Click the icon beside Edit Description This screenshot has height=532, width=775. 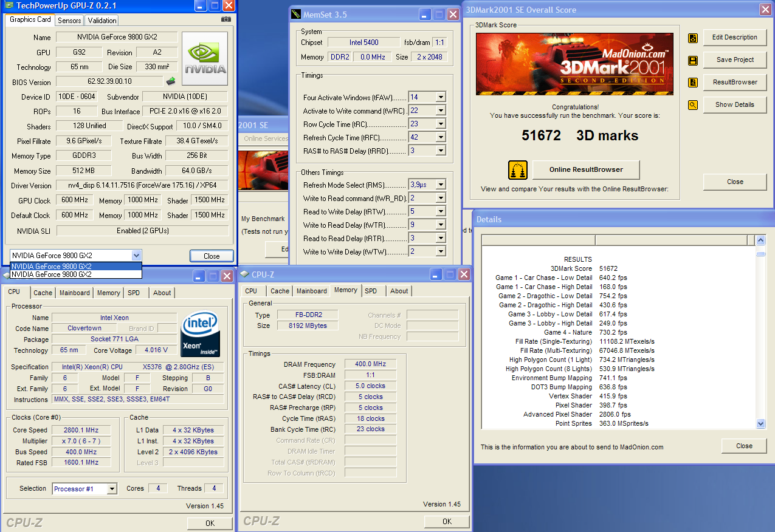(x=693, y=38)
